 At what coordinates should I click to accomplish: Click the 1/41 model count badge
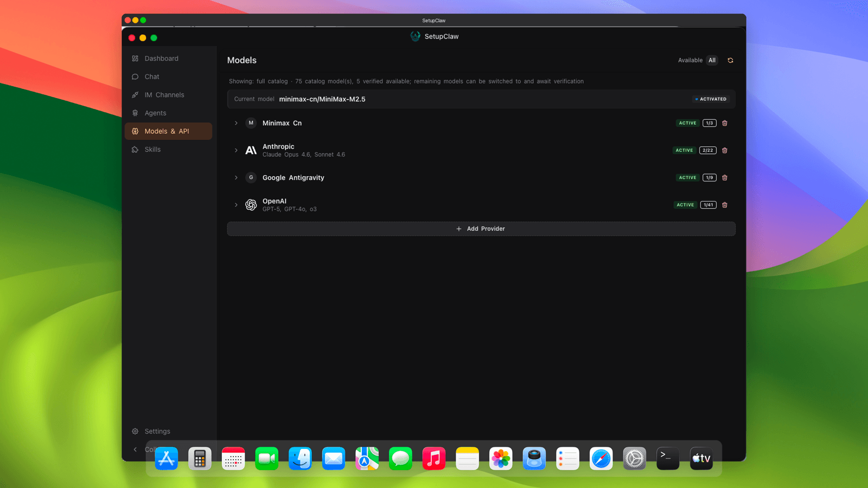pos(708,205)
